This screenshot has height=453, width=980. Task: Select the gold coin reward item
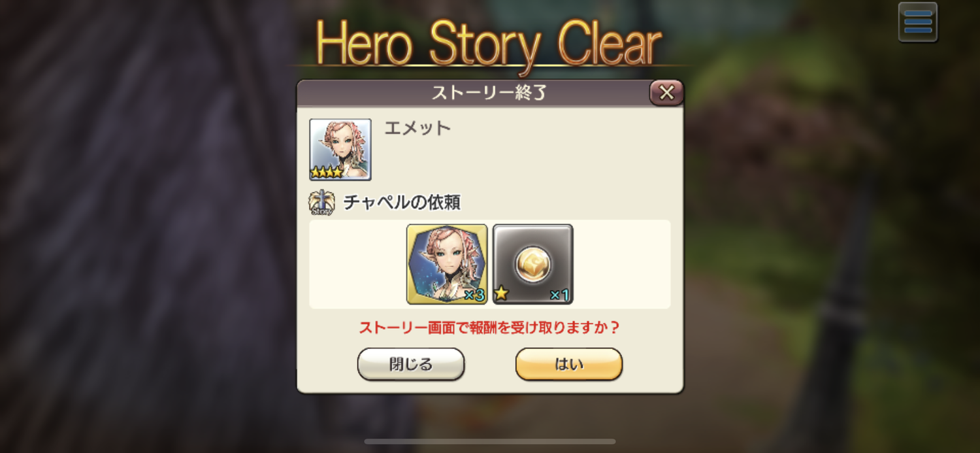point(533,264)
